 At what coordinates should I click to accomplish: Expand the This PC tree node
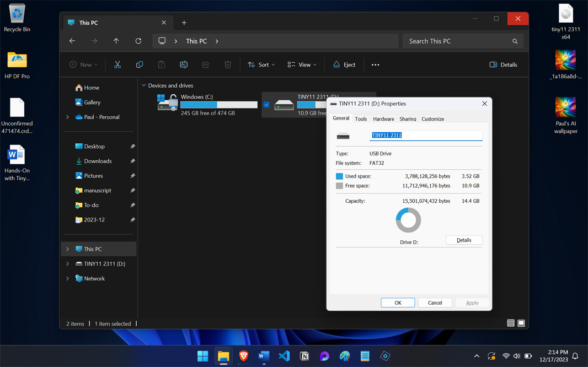coord(68,249)
